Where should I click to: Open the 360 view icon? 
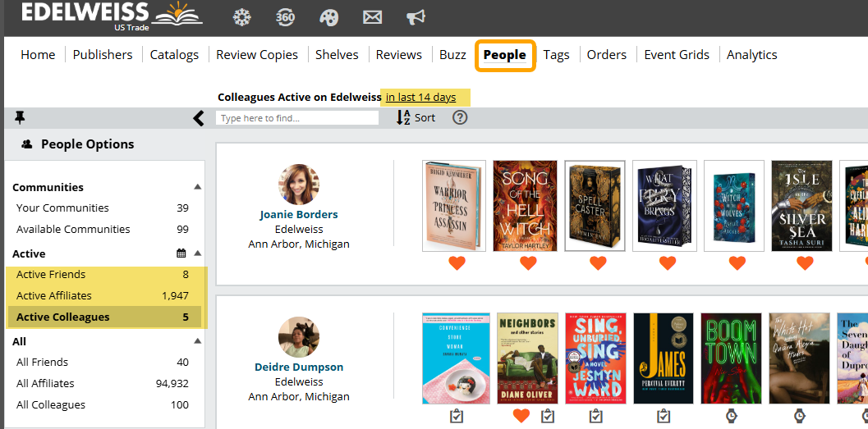285,17
